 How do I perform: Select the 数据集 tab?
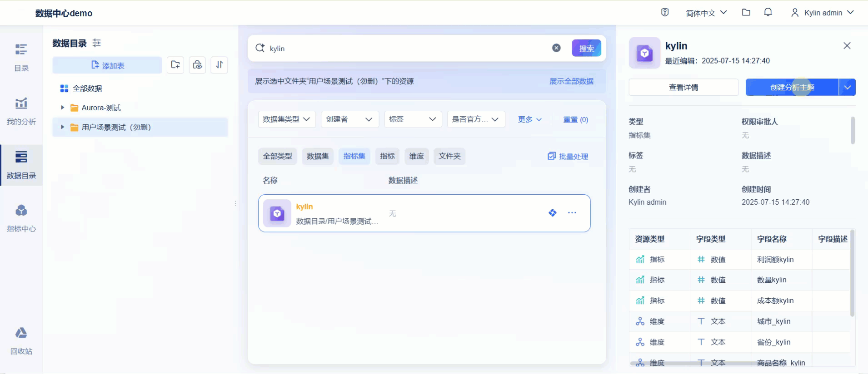click(318, 156)
